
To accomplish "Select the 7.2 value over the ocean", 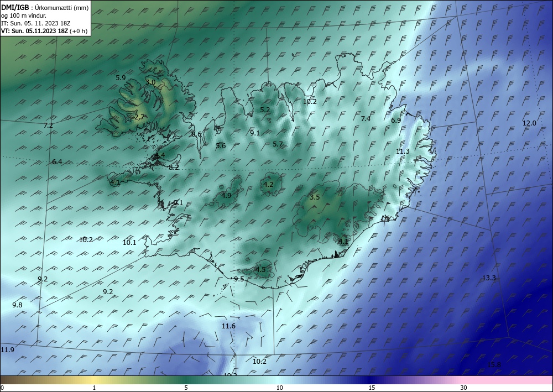I will tap(48, 126).
